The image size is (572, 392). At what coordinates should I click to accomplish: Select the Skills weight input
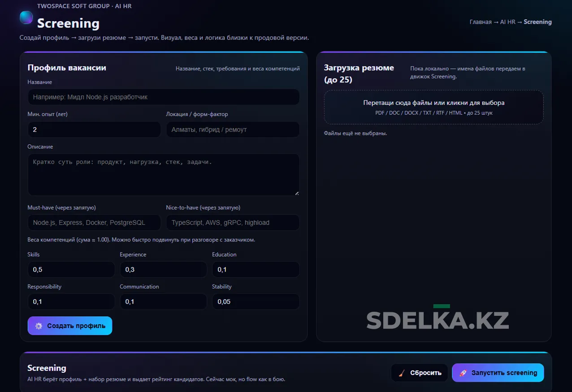click(71, 270)
